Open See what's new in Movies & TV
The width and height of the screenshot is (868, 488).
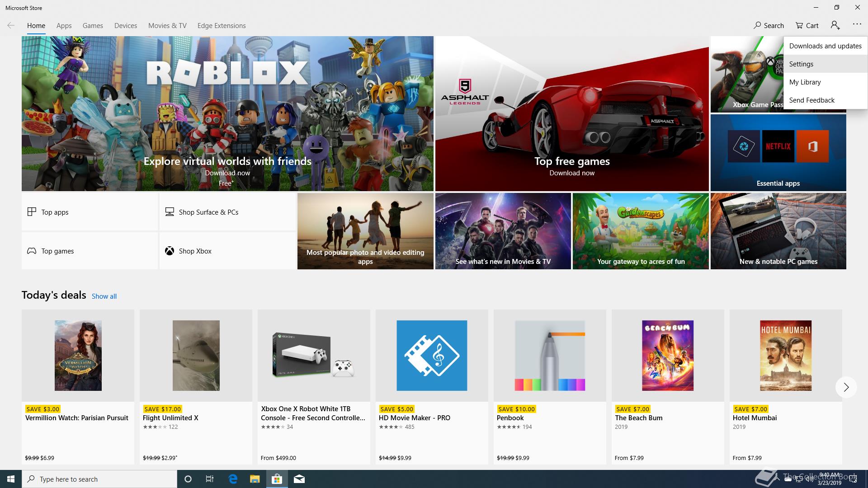click(503, 231)
